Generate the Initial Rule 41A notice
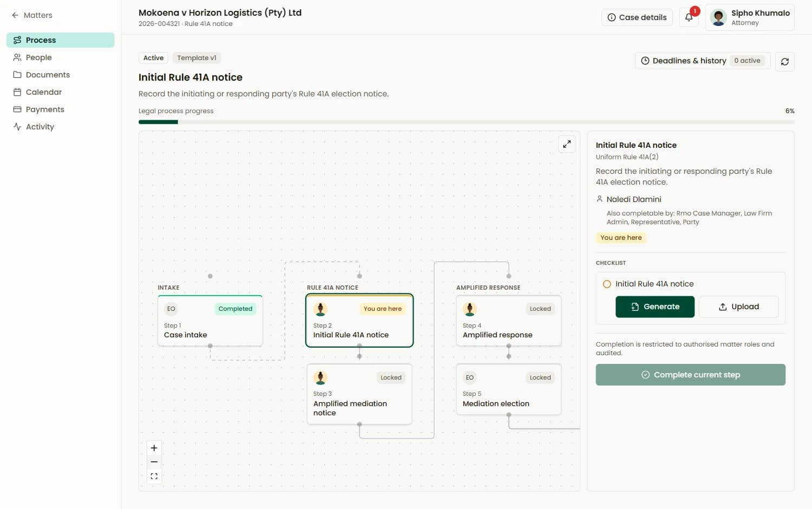Viewport: 812px width, 509px height. 655,306
